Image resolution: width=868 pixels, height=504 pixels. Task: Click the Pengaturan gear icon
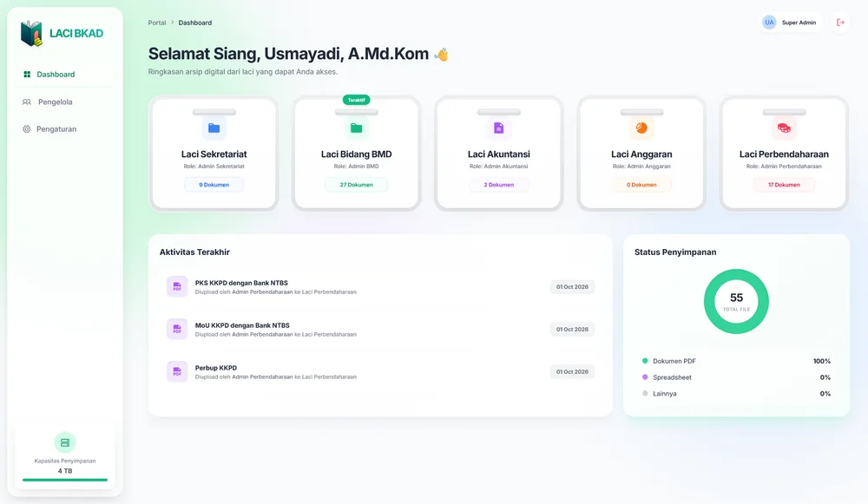coord(26,129)
